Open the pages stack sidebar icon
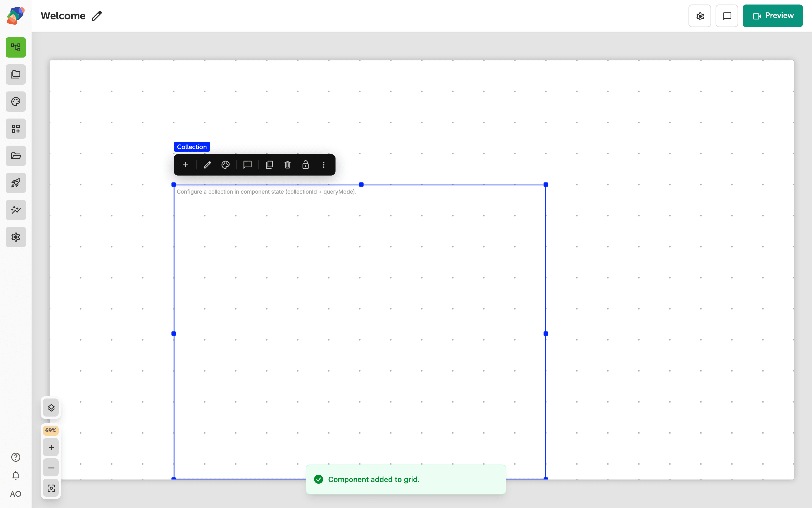Image resolution: width=812 pixels, height=508 pixels. tap(16, 74)
